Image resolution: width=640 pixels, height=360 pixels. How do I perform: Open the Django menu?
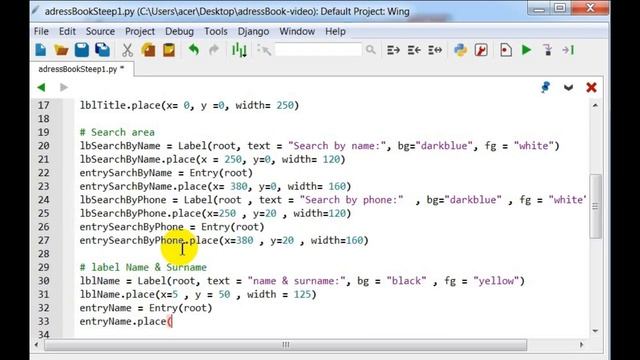pyautogui.click(x=253, y=31)
